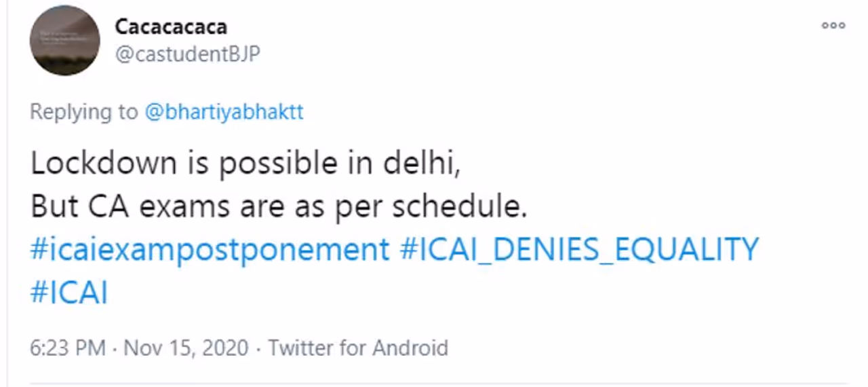Click "But" at the second line's start
Screen dimensions: 868x387
(54, 207)
